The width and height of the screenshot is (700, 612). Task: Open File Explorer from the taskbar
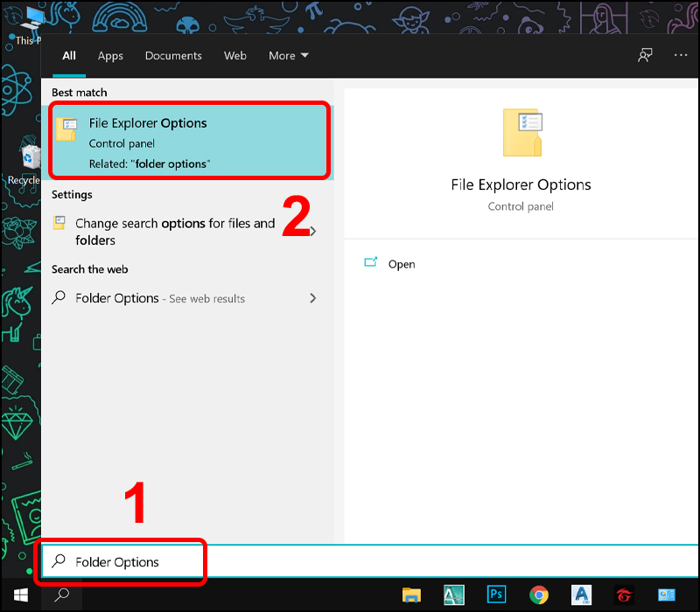click(x=411, y=595)
